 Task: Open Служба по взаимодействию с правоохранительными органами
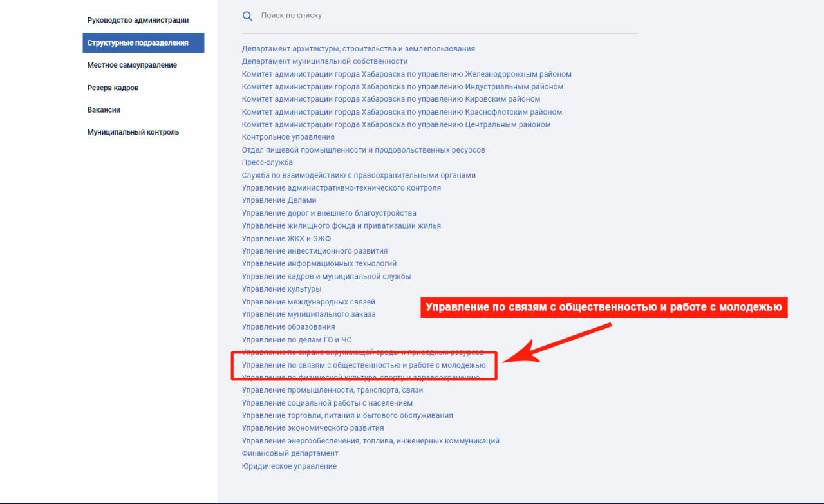(359, 175)
